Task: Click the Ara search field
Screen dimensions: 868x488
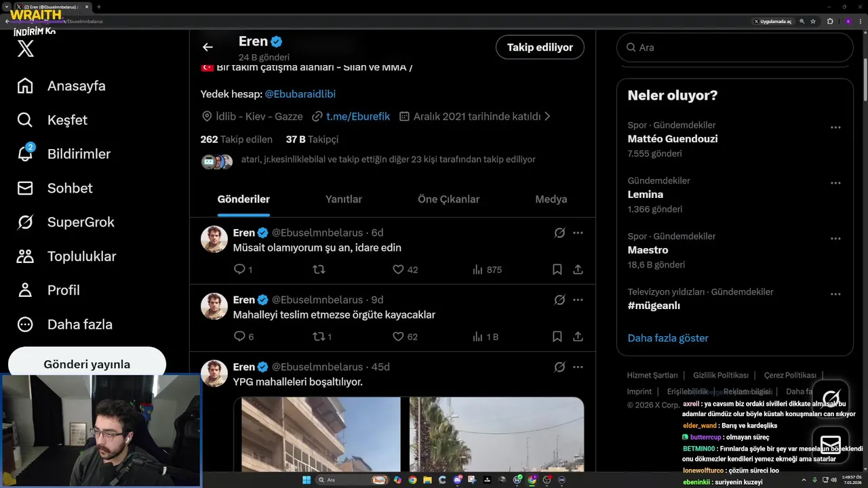Action: 734,47
